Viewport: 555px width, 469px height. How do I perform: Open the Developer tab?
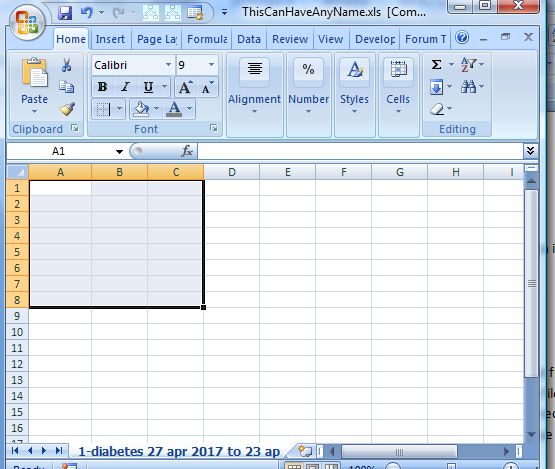tap(375, 39)
